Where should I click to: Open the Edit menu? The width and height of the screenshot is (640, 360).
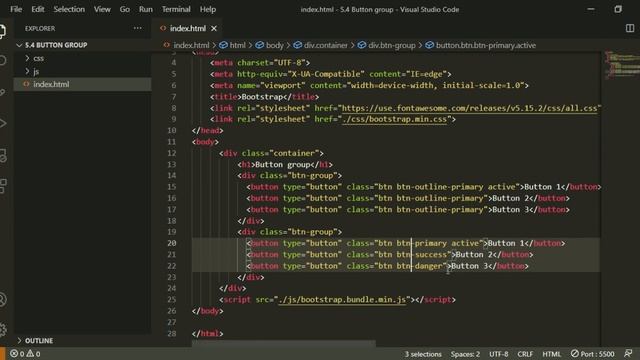(x=38, y=9)
